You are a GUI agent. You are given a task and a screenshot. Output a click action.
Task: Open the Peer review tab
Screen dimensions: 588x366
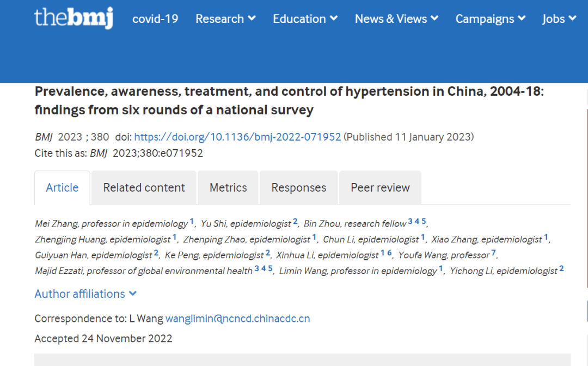coord(379,187)
